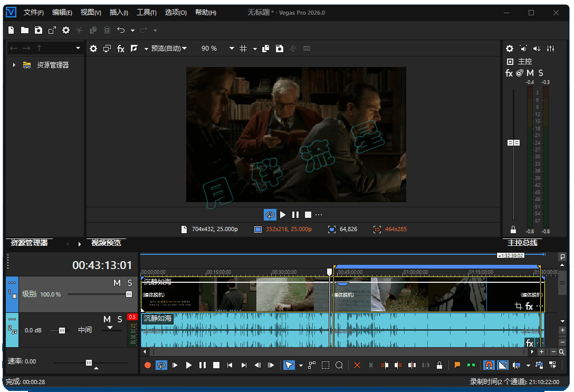Open a project via the folder icon

pyautogui.click(x=24, y=31)
